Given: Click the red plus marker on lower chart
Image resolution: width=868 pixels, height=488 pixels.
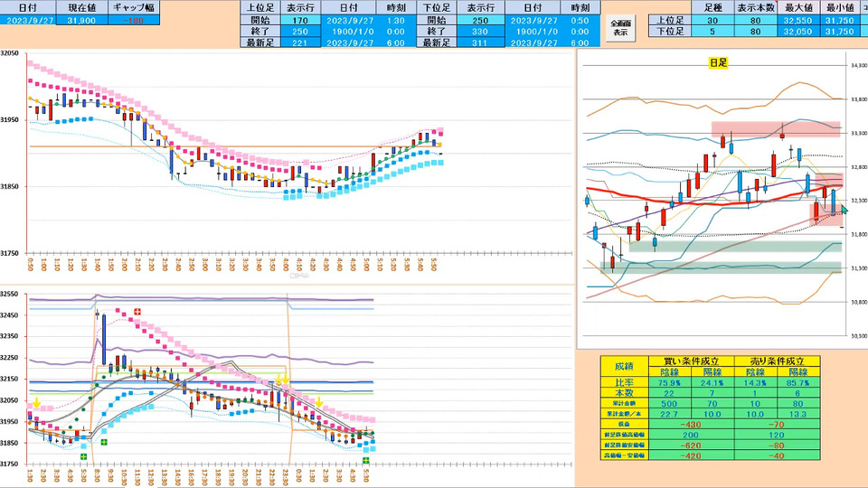Looking at the screenshot, I should click(137, 312).
